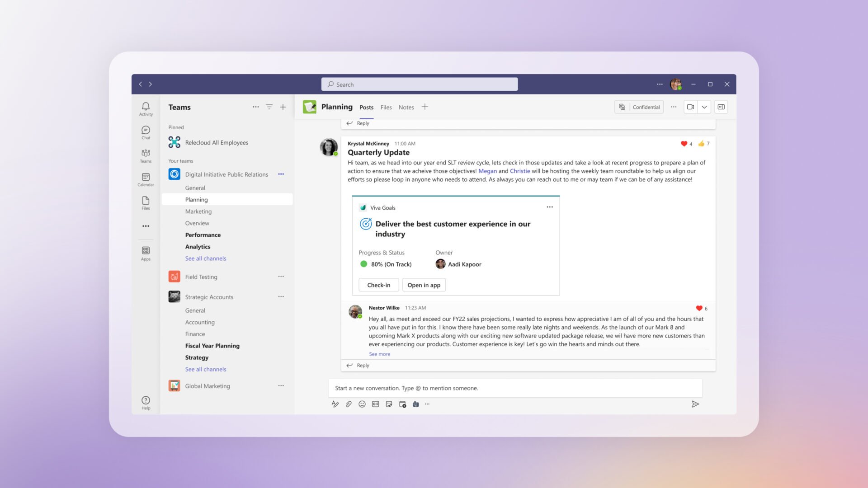Open Chat from the sidebar

146,132
